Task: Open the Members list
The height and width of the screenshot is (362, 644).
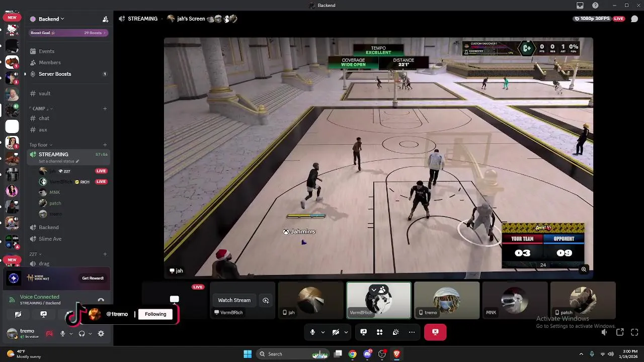Action: pyautogui.click(x=68, y=62)
